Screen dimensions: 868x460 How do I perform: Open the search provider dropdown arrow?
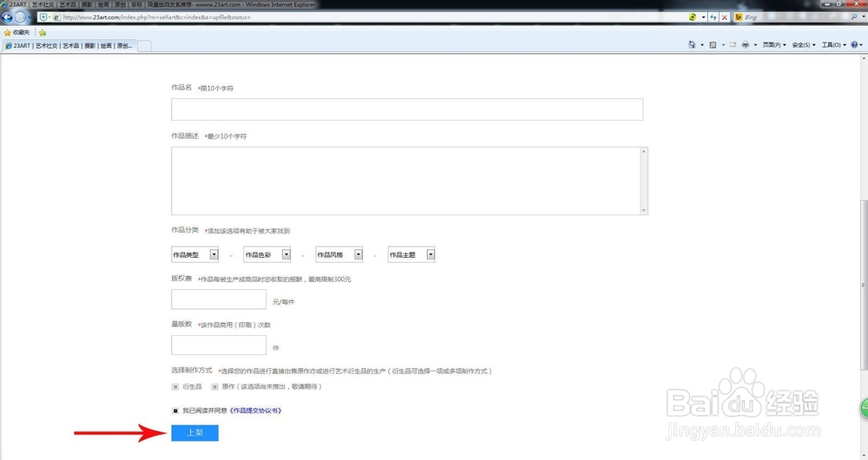click(x=863, y=17)
